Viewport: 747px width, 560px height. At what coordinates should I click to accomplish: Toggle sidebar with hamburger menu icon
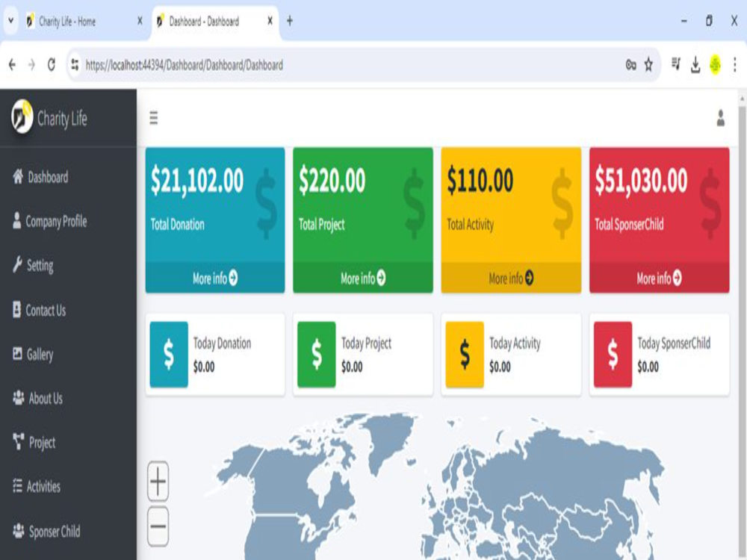click(153, 118)
